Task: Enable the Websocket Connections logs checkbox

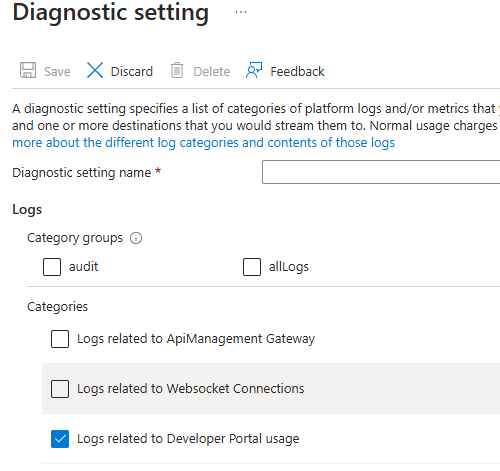Action: pos(60,389)
